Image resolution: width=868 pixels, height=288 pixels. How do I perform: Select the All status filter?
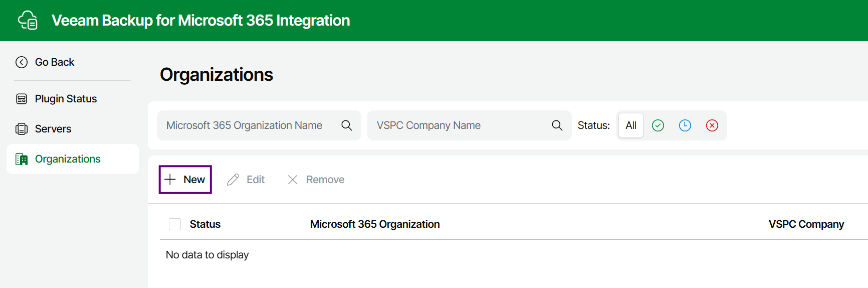[x=631, y=125]
